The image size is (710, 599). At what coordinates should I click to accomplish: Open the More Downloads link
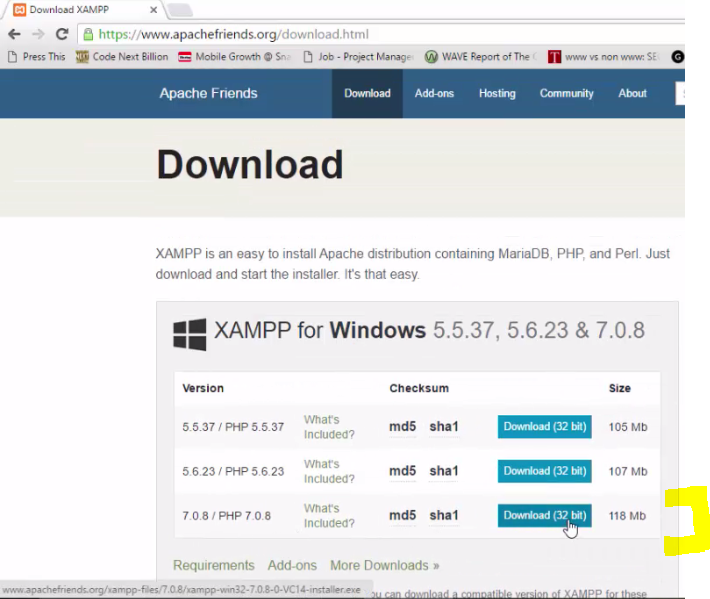coord(384,565)
